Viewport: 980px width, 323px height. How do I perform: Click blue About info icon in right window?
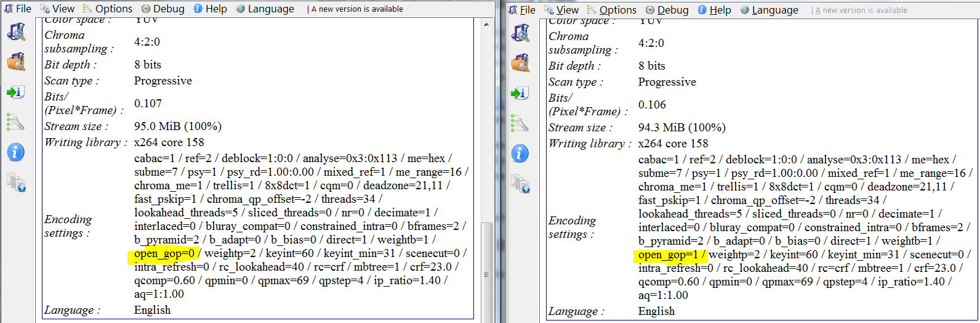[x=520, y=153]
